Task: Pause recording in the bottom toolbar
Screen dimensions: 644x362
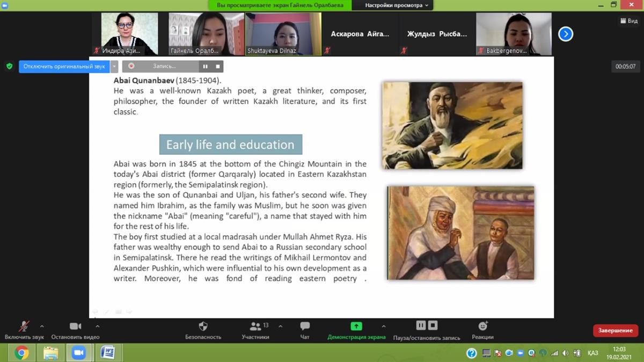Action: pyautogui.click(x=421, y=325)
